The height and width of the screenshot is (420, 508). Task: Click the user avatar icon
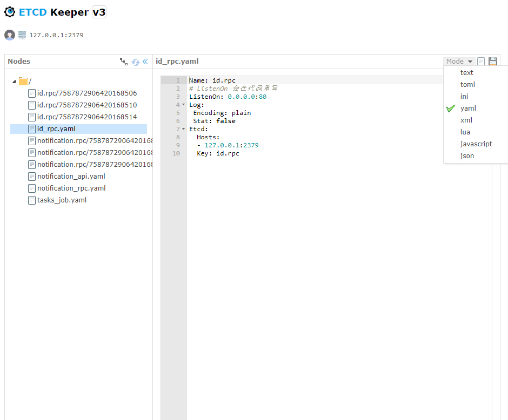[x=10, y=35]
